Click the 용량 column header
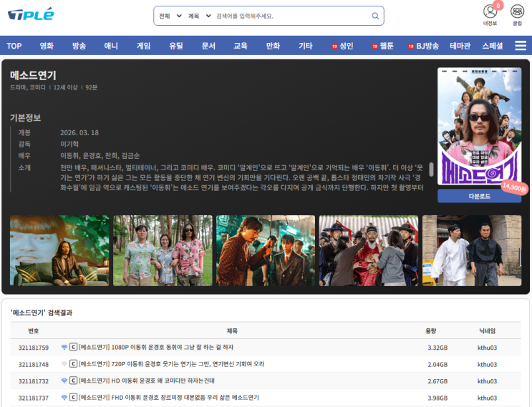Screen dimensions: 532x407 click(431, 330)
